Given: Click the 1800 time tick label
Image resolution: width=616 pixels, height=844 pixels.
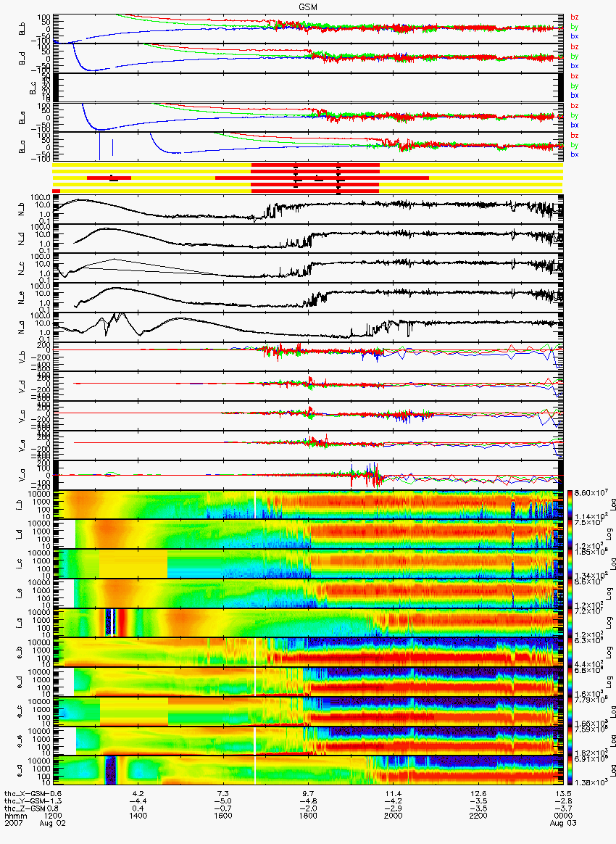Looking at the screenshot, I should tap(308, 814).
